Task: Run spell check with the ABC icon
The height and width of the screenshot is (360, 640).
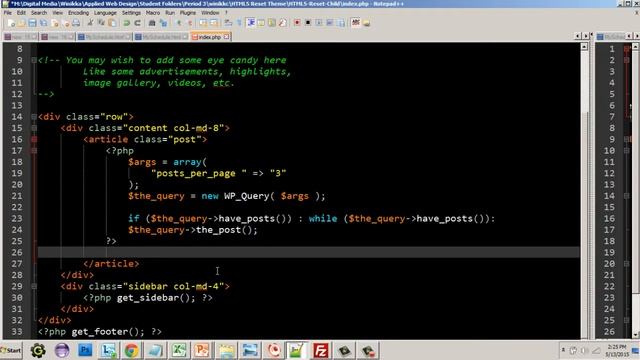Action: point(356,23)
